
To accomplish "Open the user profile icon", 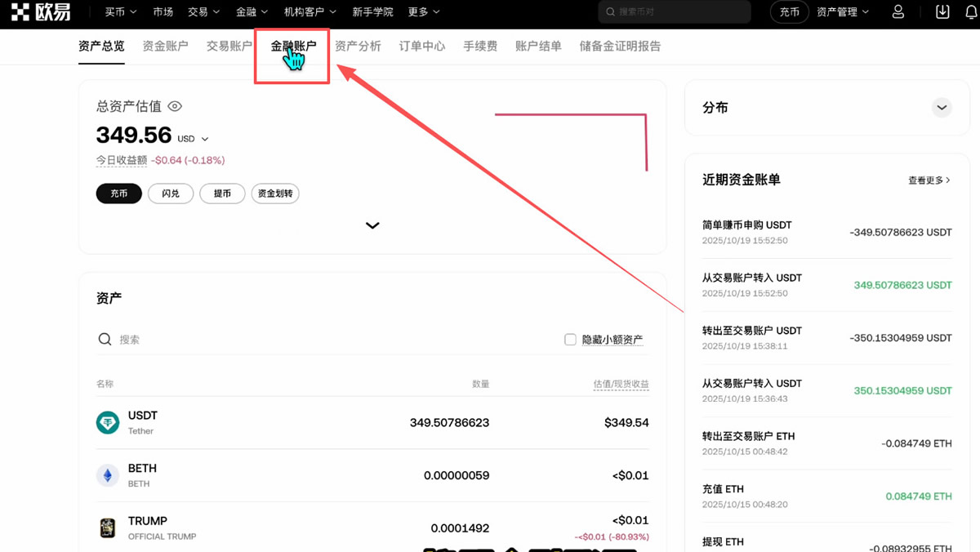I will (x=898, y=11).
